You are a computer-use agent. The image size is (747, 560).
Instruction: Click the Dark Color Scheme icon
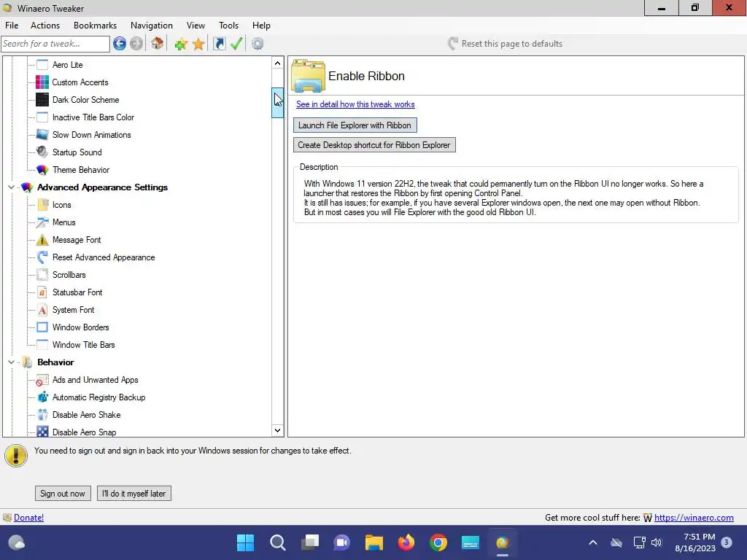pos(42,99)
